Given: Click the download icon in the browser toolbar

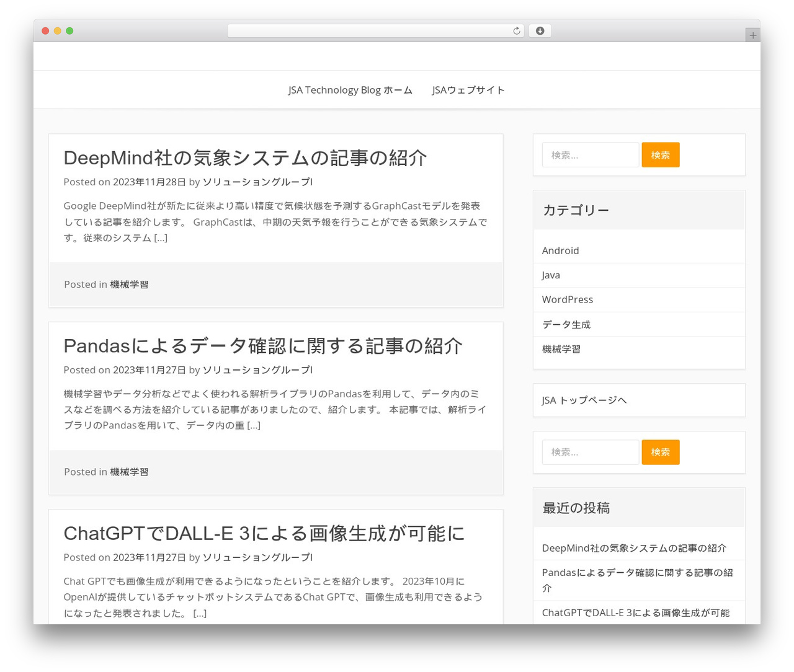Looking at the screenshot, I should click(x=540, y=31).
